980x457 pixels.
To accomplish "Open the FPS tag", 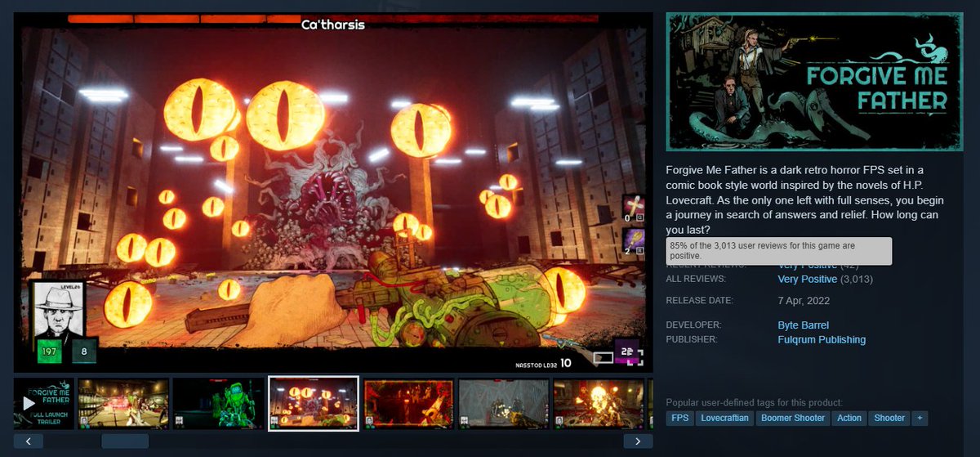I will click(x=679, y=418).
